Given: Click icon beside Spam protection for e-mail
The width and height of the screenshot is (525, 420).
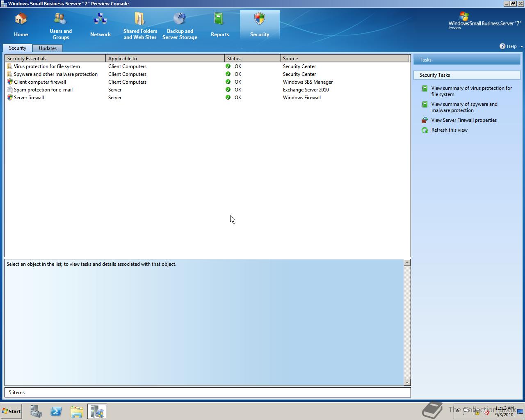Looking at the screenshot, I should 10,89.
